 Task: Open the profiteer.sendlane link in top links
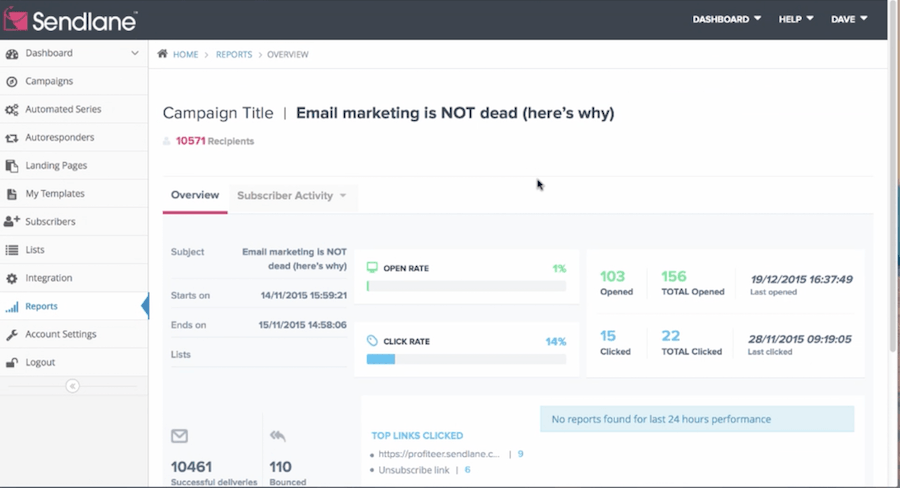point(439,454)
